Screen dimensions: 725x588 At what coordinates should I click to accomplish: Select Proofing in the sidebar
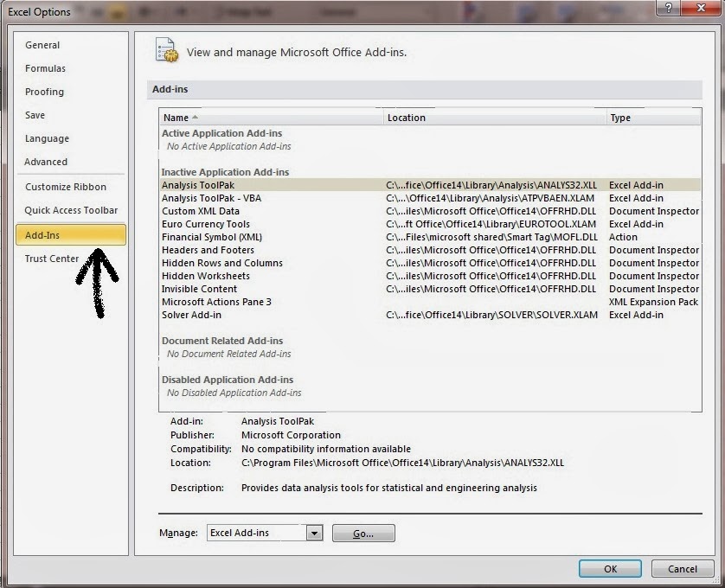(x=44, y=92)
